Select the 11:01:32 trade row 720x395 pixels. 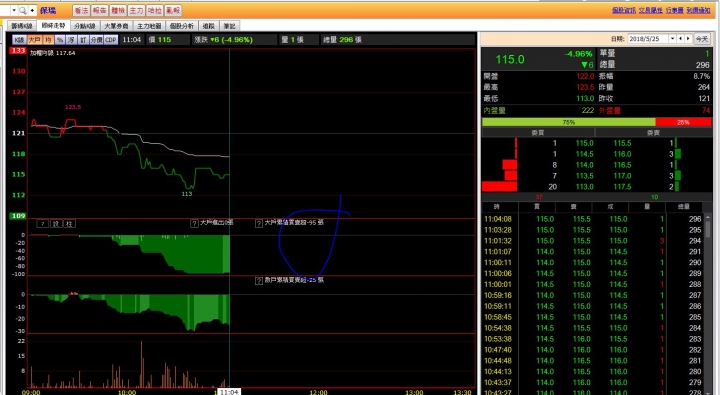tap(593, 241)
